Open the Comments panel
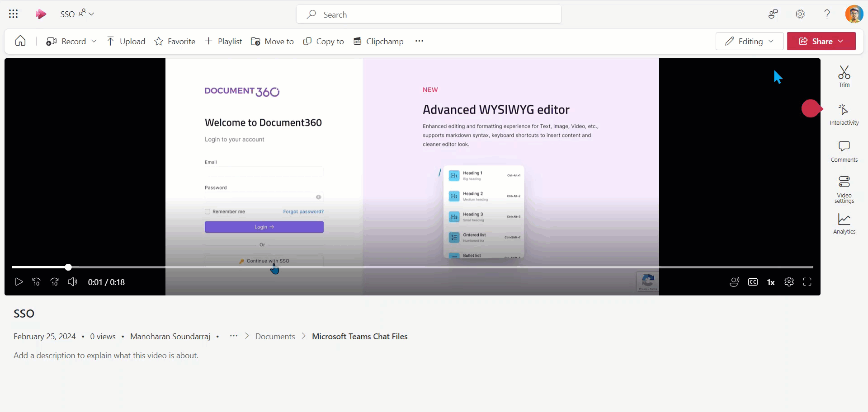 844,151
